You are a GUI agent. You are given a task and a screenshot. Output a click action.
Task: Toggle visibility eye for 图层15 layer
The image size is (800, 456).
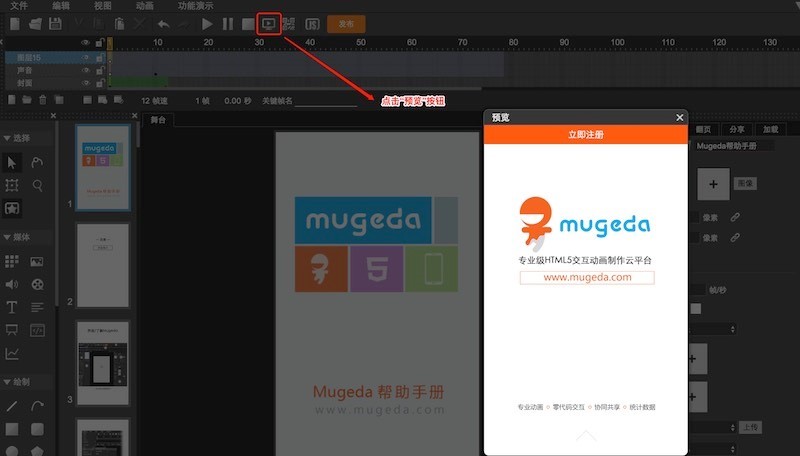pyautogui.click(x=85, y=57)
